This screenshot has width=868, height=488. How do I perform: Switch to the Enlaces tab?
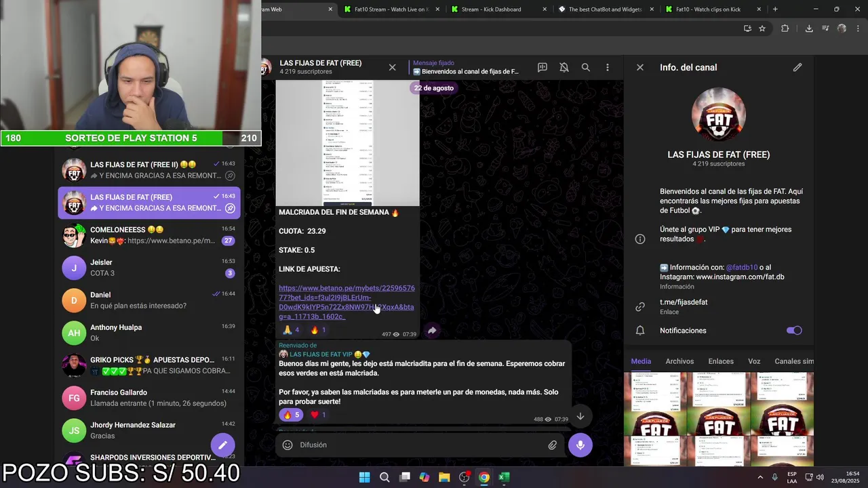click(x=721, y=361)
